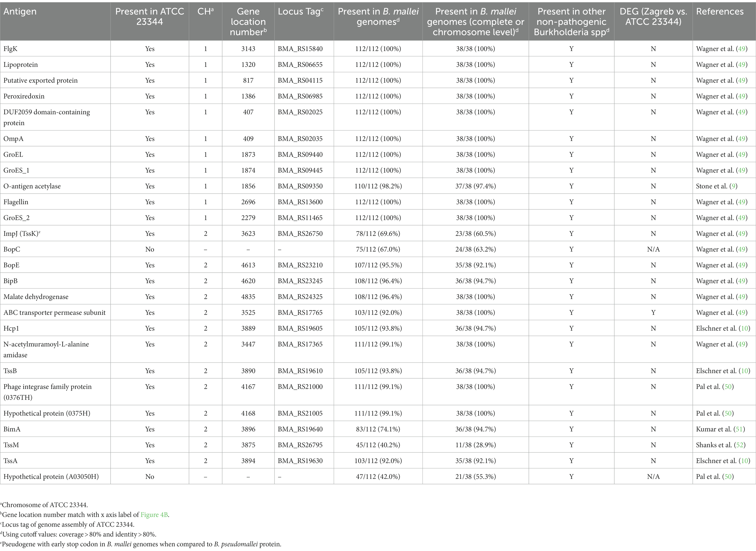
Task: Select the FlgK antigen cell
Action: click(55, 49)
